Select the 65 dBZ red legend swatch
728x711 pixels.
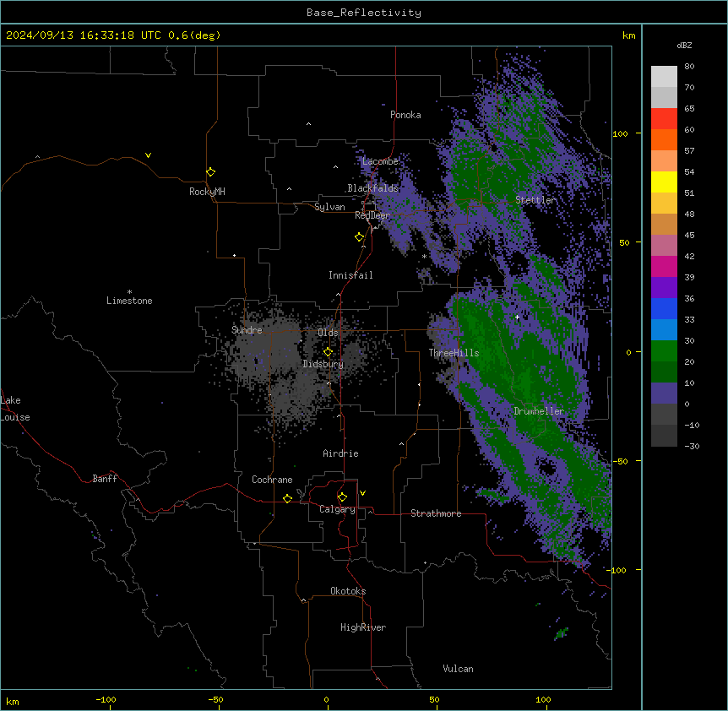point(664,118)
